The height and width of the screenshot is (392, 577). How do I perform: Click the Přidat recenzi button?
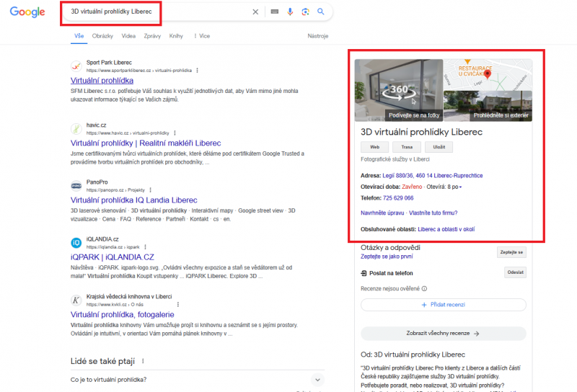[x=444, y=305]
